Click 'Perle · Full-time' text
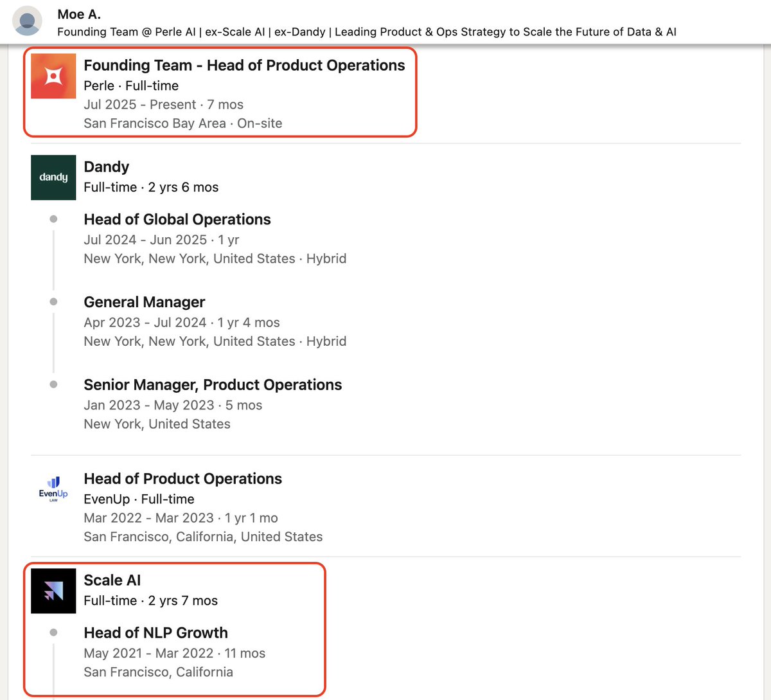 131,86
